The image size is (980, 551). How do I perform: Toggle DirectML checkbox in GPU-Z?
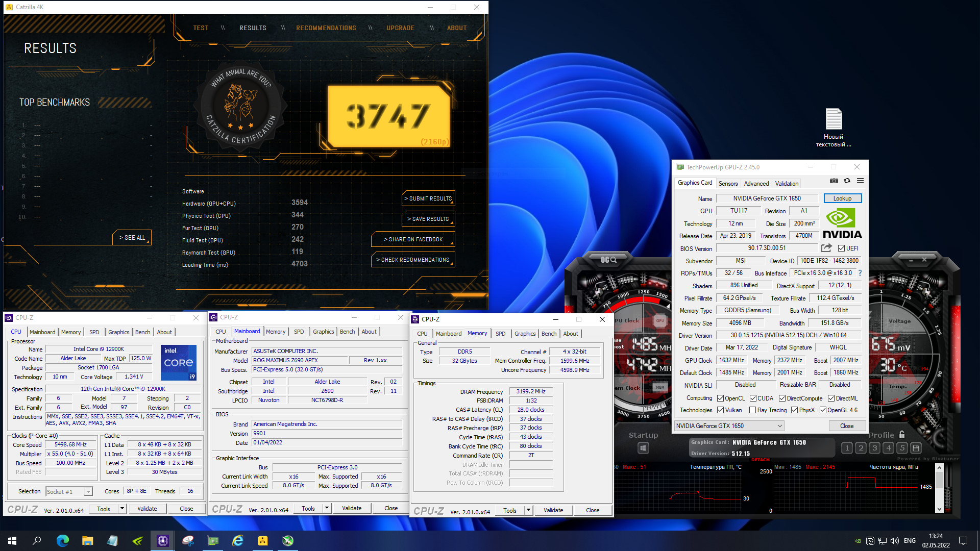(x=831, y=398)
